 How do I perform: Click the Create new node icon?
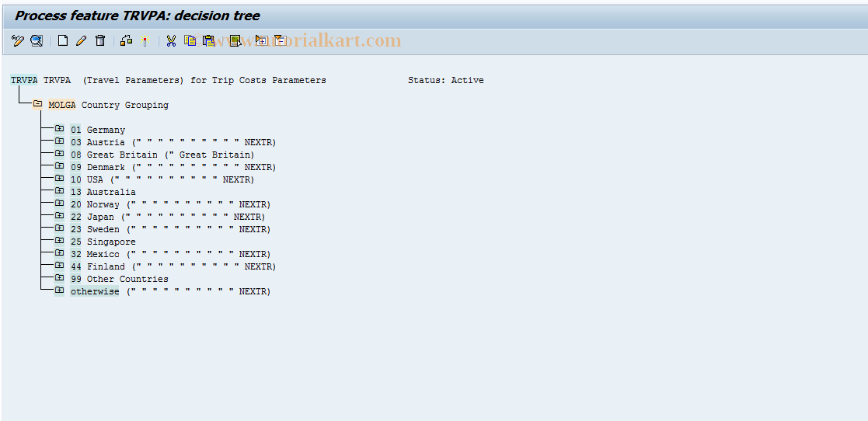click(63, 40)
